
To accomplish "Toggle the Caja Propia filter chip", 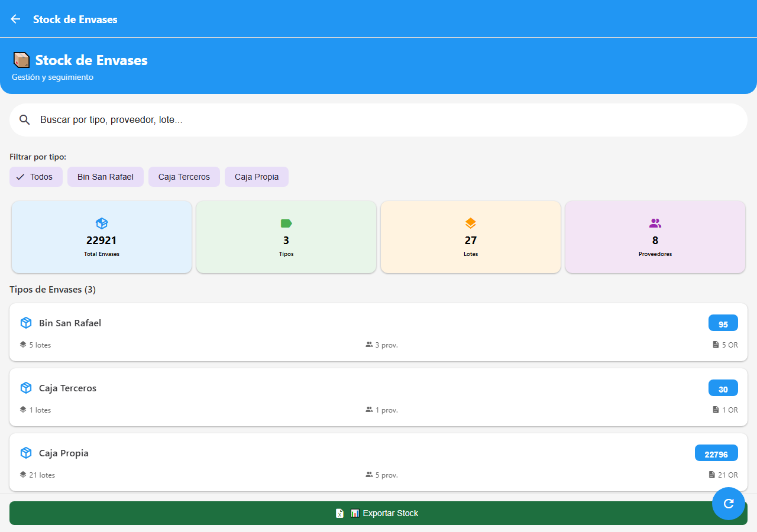I will coord(257,177).
